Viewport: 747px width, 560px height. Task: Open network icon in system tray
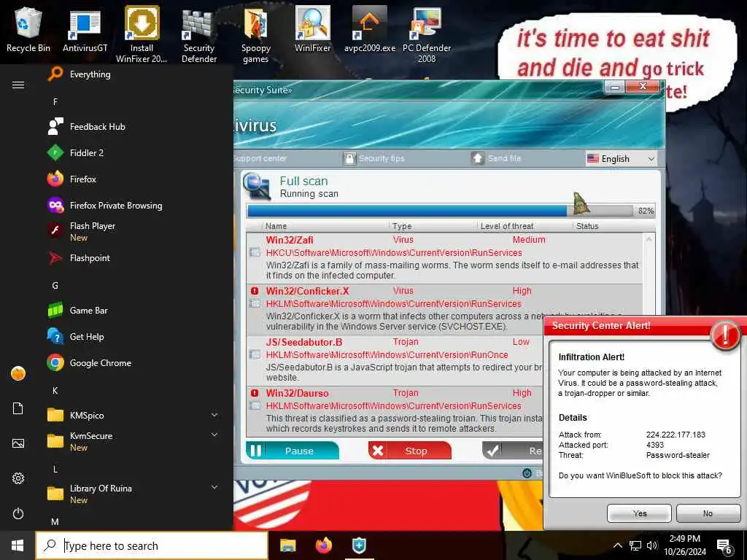click(x=635, y=545)
